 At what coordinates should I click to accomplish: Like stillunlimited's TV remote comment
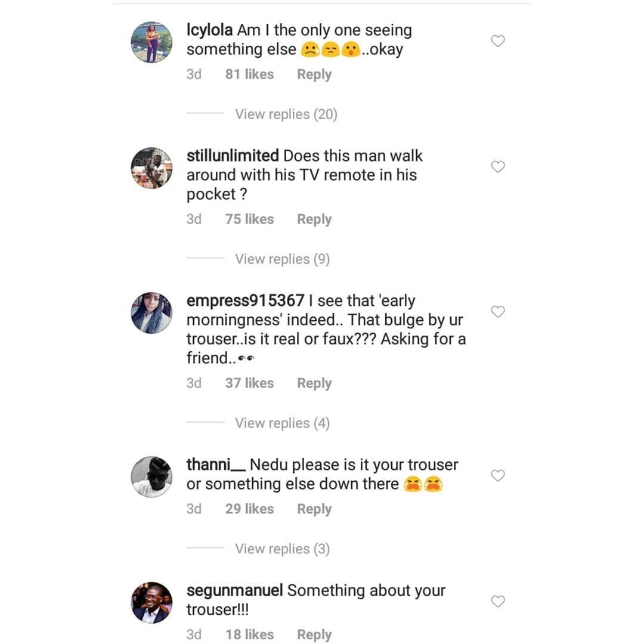(x=497, y=167)
